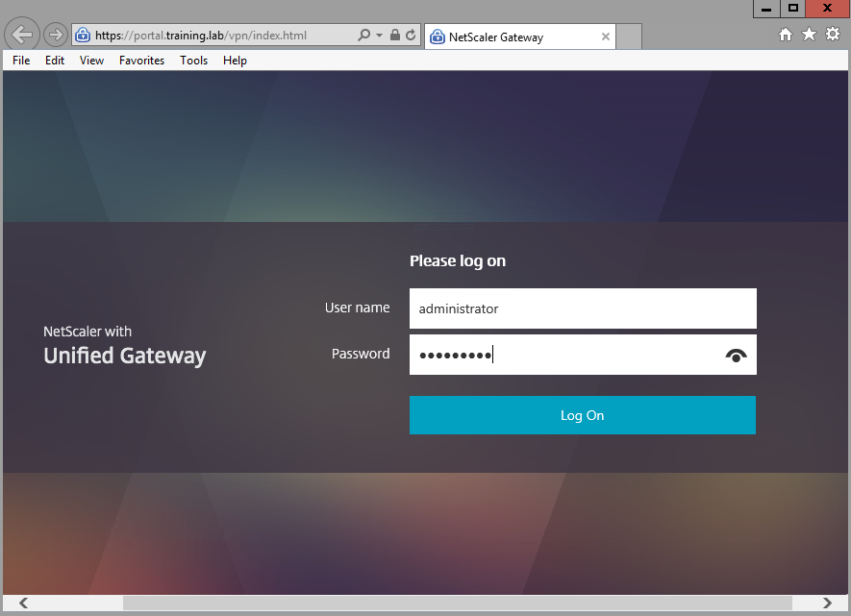Reveal password with the eye icon
Screen dimensions: 851x616
pos(736,356)
